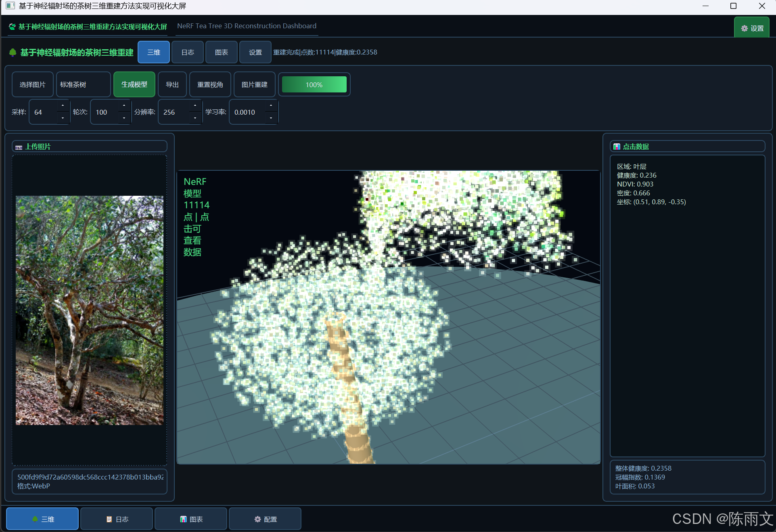776x532 pixels.
Task: Decrease the 轮次 value with the down arrow
Action: (x=124, y=118)
